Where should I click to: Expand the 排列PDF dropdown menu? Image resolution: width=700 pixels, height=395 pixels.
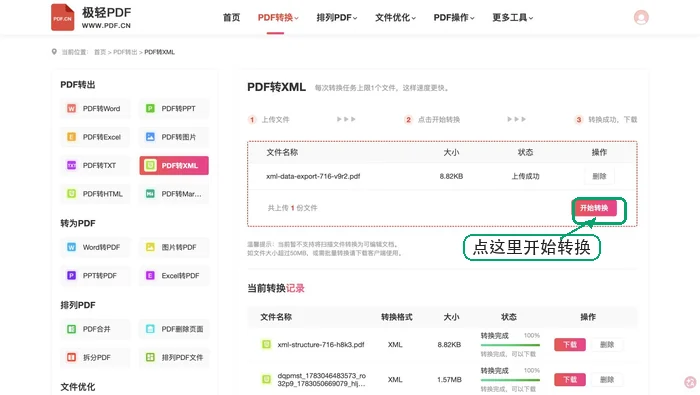[x=337, y=18]
